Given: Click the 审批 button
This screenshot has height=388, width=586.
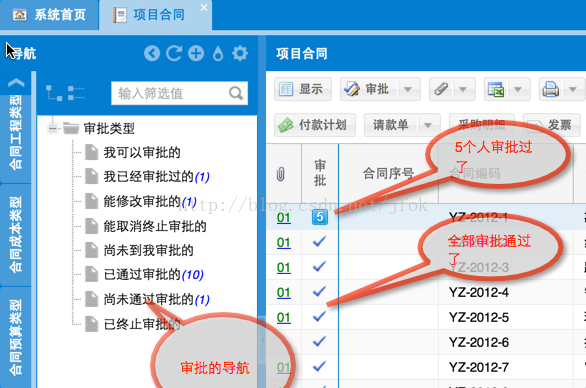Looking at the screenshot, I should (368, 89).
